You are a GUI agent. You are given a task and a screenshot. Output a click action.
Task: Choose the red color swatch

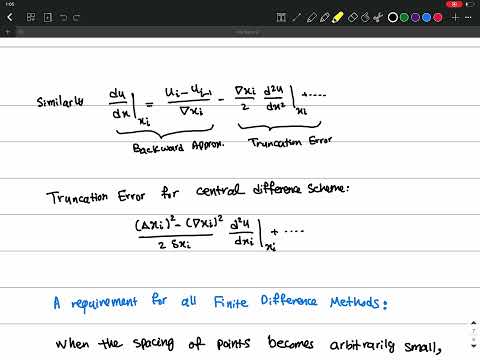(x=438, y=17)
